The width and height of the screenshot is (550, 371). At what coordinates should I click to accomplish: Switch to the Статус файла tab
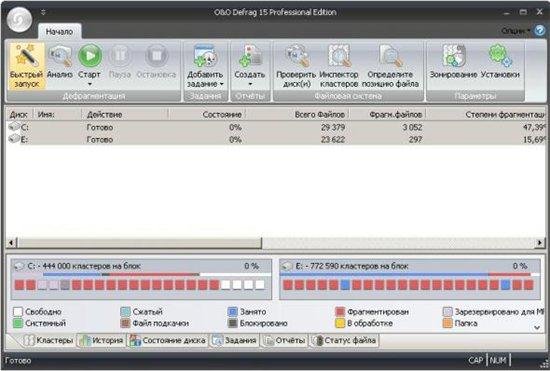(x=344, y=340)
